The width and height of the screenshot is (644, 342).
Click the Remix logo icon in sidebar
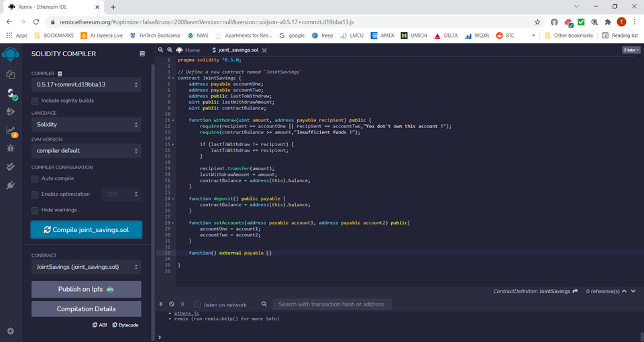click(10, 54)
